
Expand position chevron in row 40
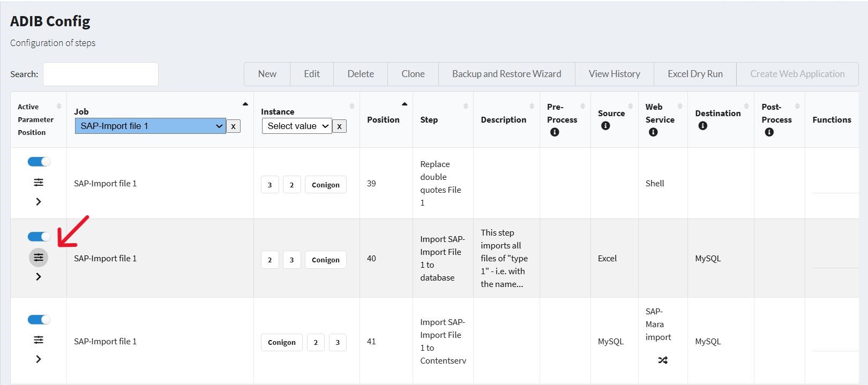pos(39,277)
